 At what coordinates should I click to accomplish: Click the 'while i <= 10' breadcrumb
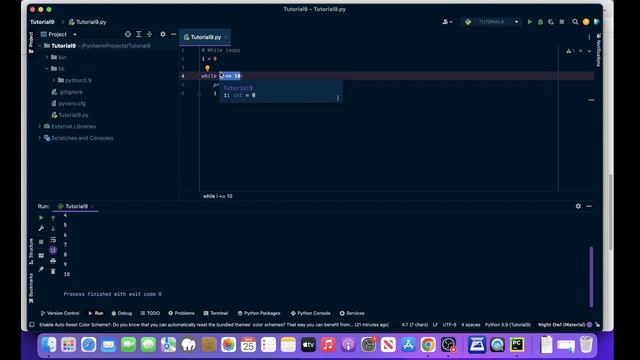click(218, 196)
